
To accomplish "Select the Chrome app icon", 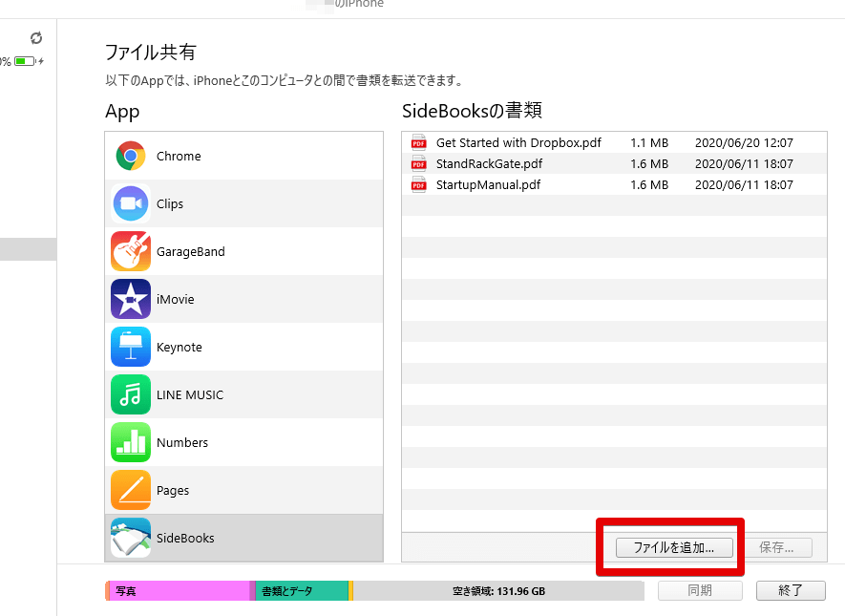I will pyautogui.click(x=130, y=156).
